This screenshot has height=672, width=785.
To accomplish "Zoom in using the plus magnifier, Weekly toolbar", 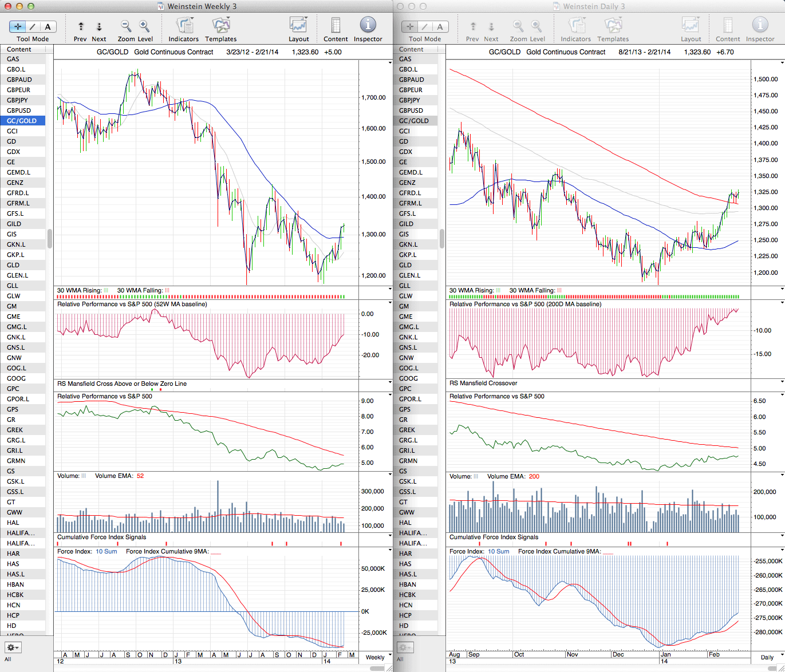I will click(144, 26).
